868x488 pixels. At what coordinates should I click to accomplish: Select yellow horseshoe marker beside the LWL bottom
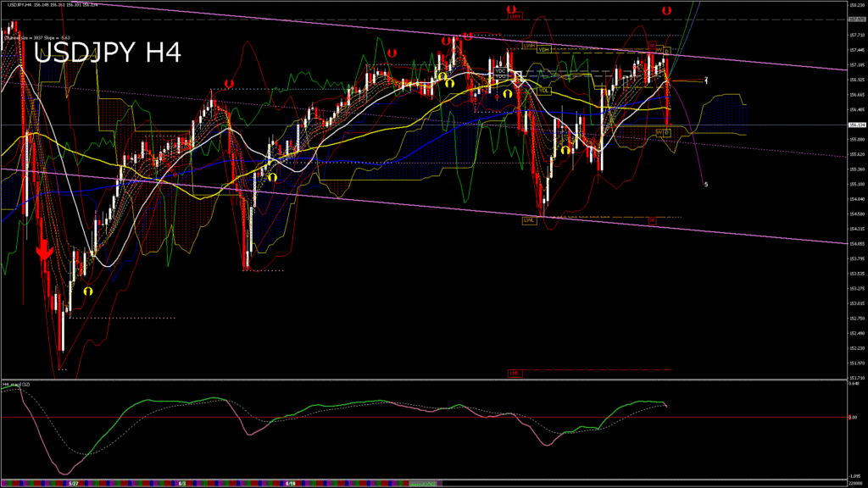[x=565, y=150]
